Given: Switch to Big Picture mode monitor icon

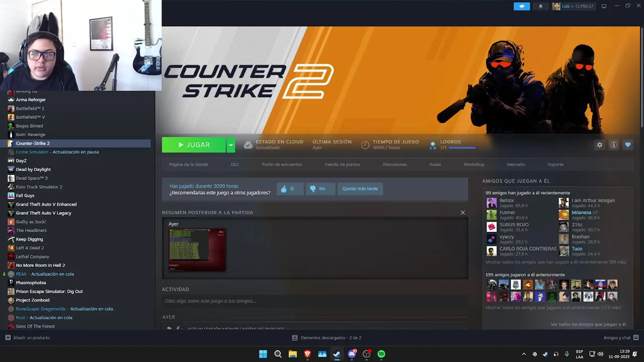Looking at the screenshot, I should tap(604, 6).
